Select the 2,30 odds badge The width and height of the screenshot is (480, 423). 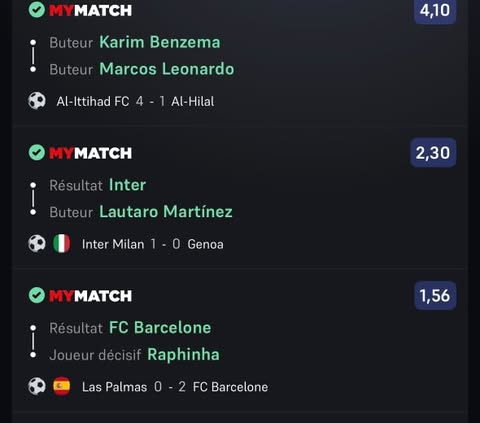coord(433,153)
